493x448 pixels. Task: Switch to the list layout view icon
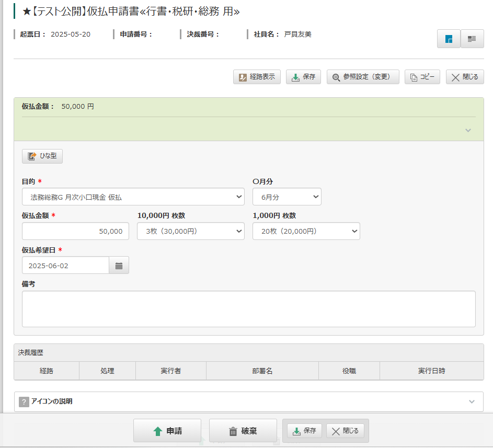[472, 39]
